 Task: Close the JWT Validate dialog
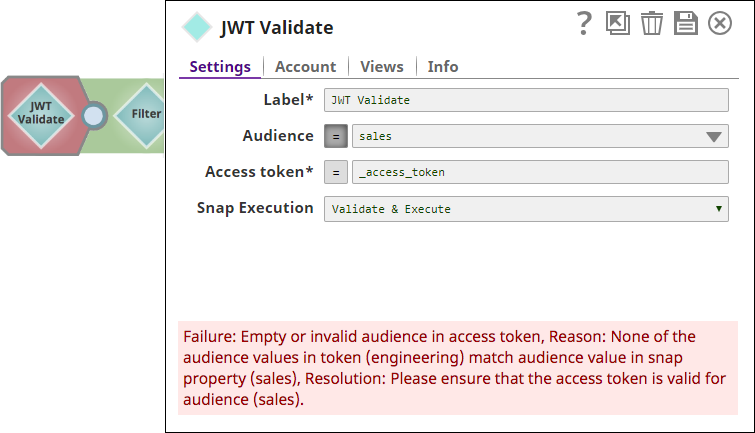pos(720,24)
